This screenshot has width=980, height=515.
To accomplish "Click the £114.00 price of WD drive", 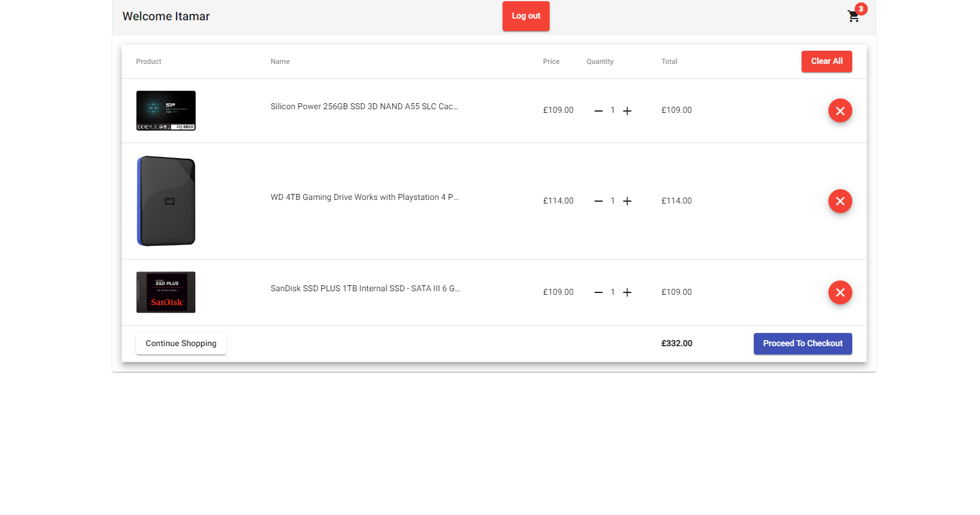I will (558, 201).
